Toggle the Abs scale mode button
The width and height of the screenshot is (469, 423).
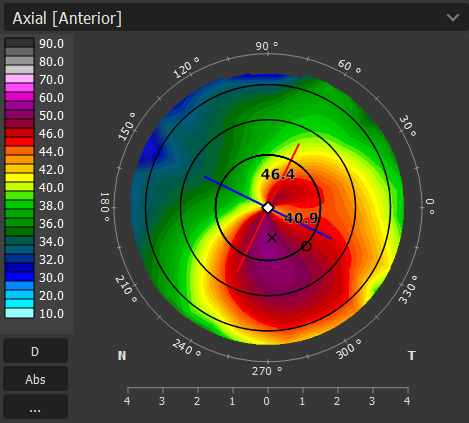[35, 379]
